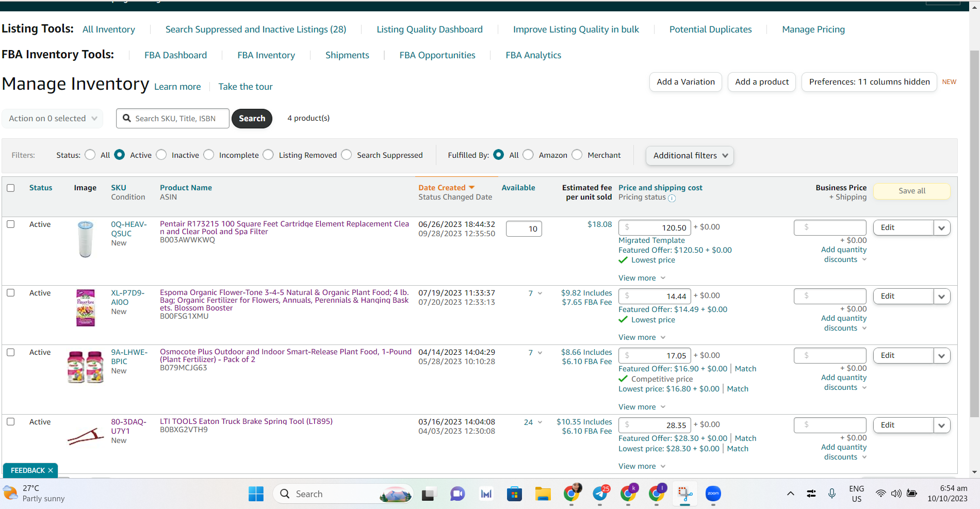Viewport: 980px width, 509px height.
Task: Open the LTI Brake Spring Tool image
Action: pos(86,436)
